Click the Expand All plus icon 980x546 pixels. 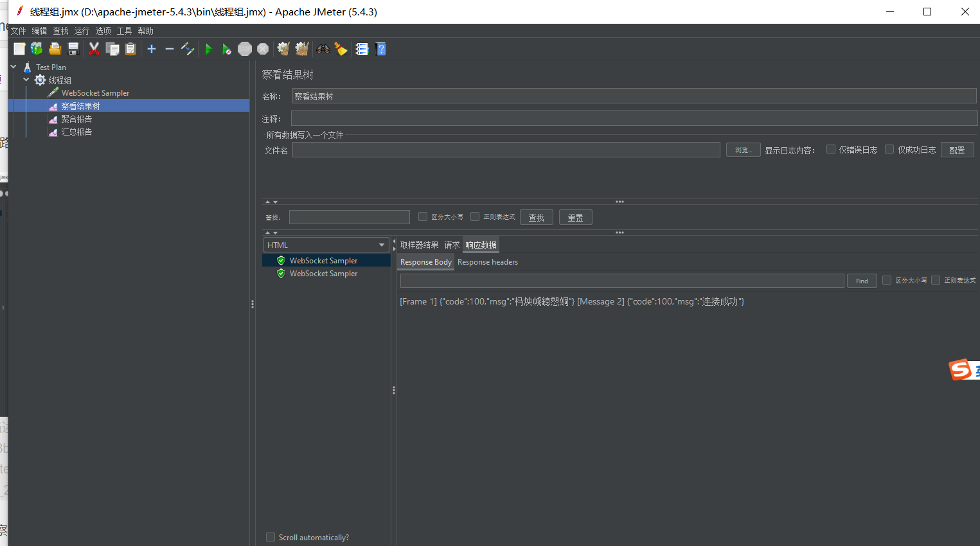point(152,49)
